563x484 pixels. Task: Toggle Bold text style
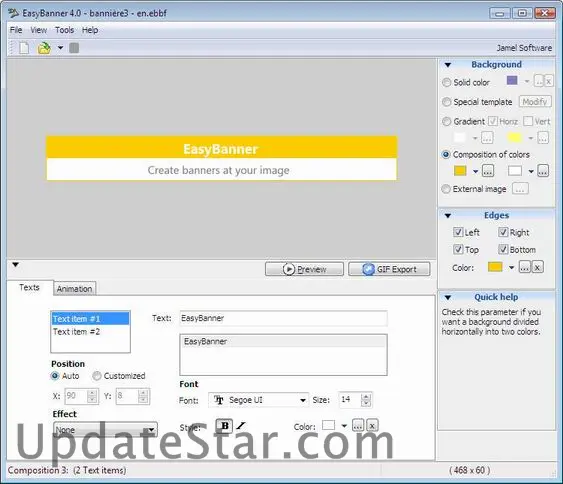click(x=224, y=426)
